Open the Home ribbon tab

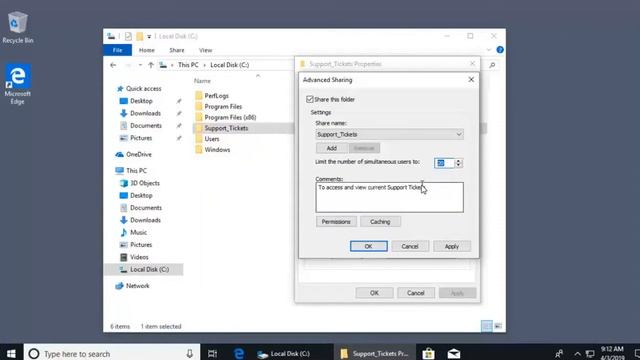(147, 50)
